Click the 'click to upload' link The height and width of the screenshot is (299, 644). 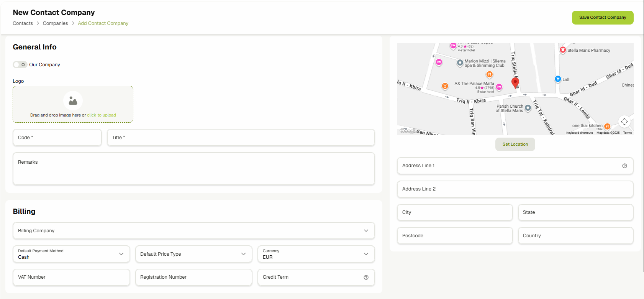pyautogui.click(x=102, y=115)
